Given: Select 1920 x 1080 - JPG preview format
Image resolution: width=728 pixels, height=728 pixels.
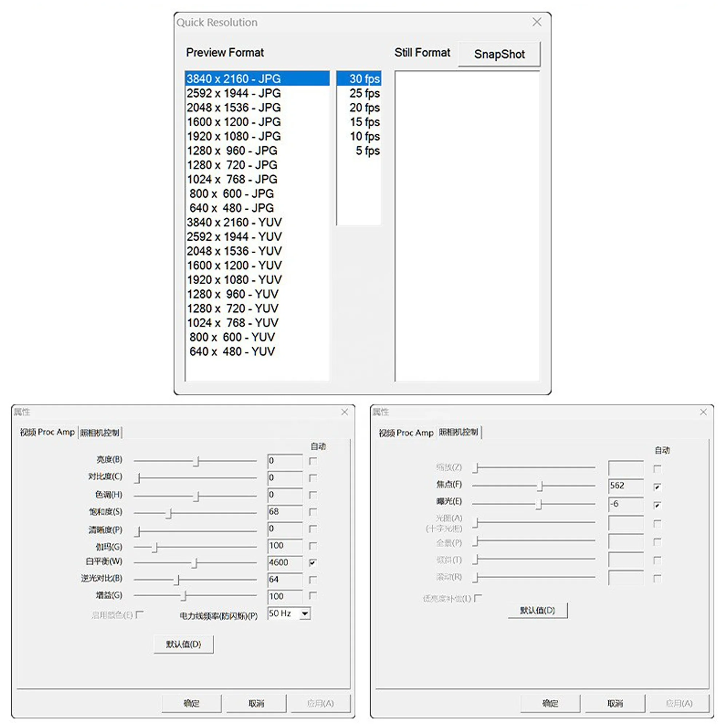Looking at the screenshot, I should coord(234,136).
